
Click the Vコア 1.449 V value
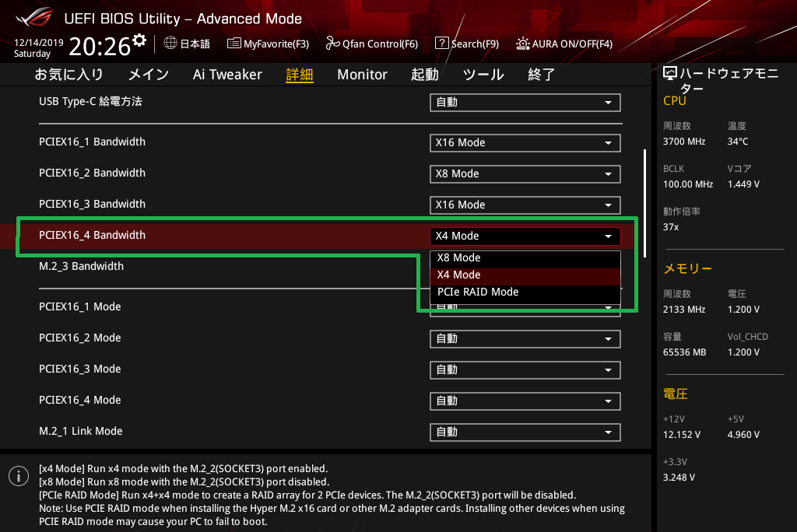(743, 184)
